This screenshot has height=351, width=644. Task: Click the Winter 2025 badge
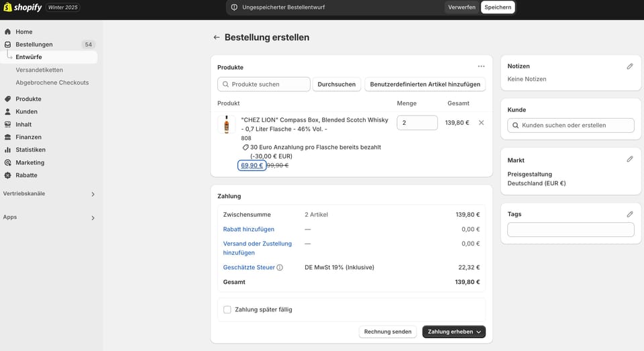(x=63, y=7)
